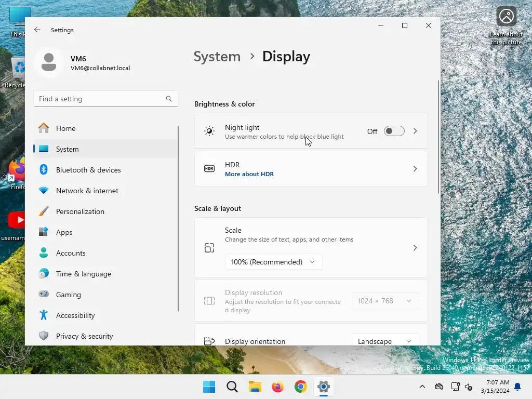Go to Time & language
532x399 pixels.
(106, 274)
